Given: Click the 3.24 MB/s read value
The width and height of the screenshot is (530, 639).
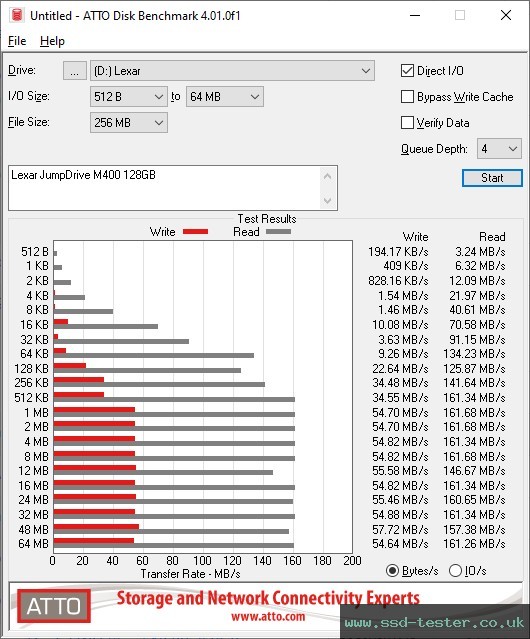Looking at the screenshot, I should pyautogui.click(x=480, y=252).
